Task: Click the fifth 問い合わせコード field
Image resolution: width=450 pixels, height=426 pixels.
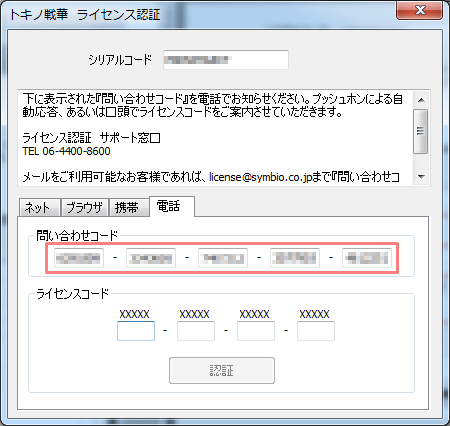Action: 367,258
